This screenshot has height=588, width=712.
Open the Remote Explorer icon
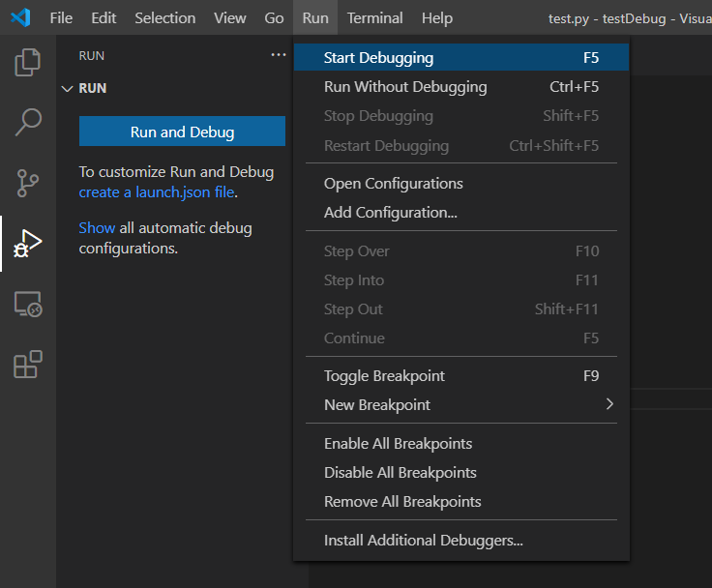coord(27,305)
